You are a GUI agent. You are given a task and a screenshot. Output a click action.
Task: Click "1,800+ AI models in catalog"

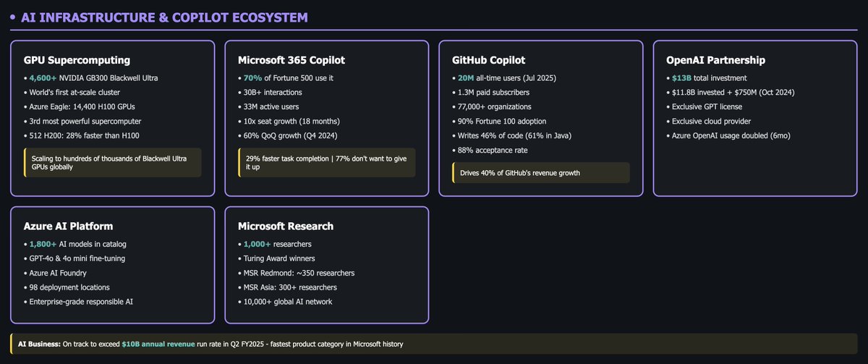click(75, 244)
